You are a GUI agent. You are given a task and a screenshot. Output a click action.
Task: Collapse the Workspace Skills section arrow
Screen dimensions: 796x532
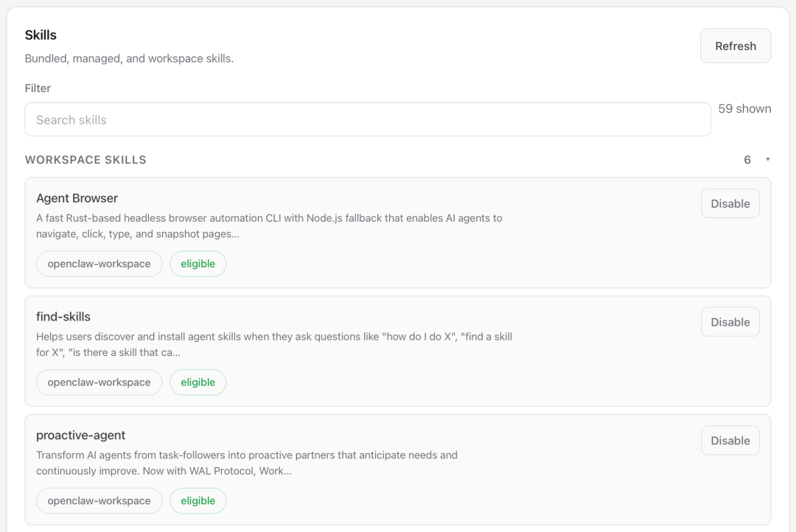point(767,160)
